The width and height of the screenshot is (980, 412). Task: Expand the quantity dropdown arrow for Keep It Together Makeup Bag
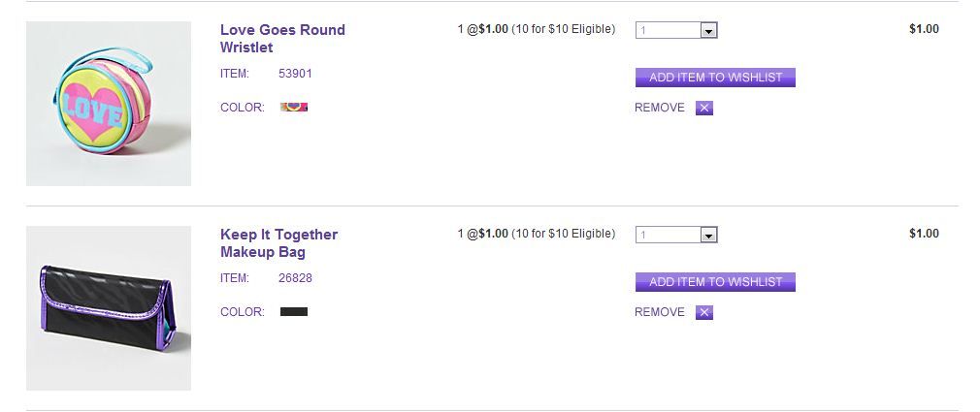point(708,236)
